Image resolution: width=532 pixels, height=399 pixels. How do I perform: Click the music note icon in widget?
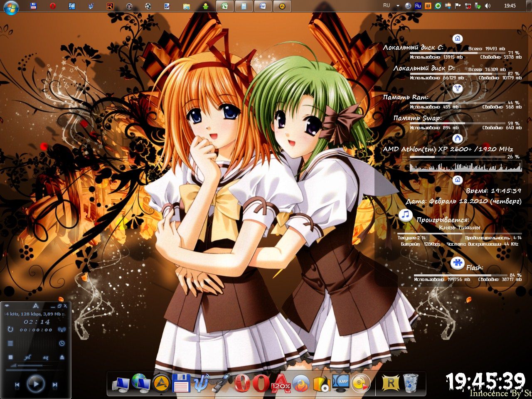[x=405, y=215]
